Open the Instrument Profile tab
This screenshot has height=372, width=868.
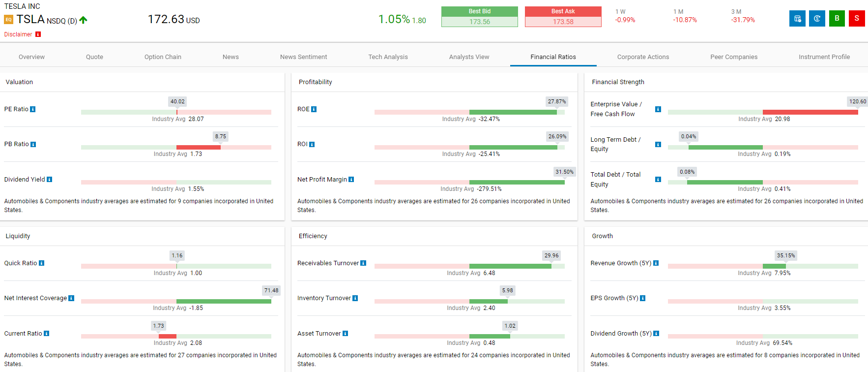pos(824,57)
